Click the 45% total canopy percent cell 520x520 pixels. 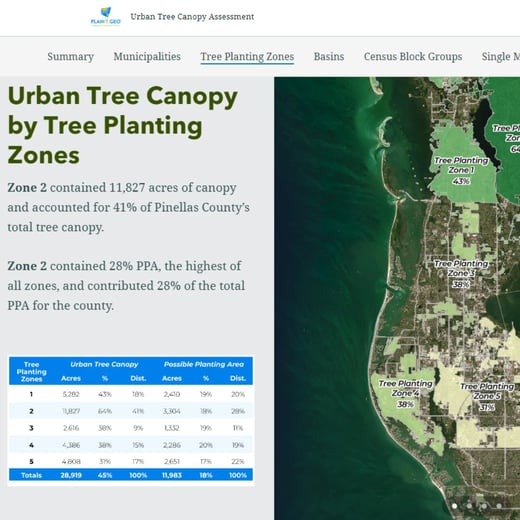pyautogui.click(x=105, y=475)
